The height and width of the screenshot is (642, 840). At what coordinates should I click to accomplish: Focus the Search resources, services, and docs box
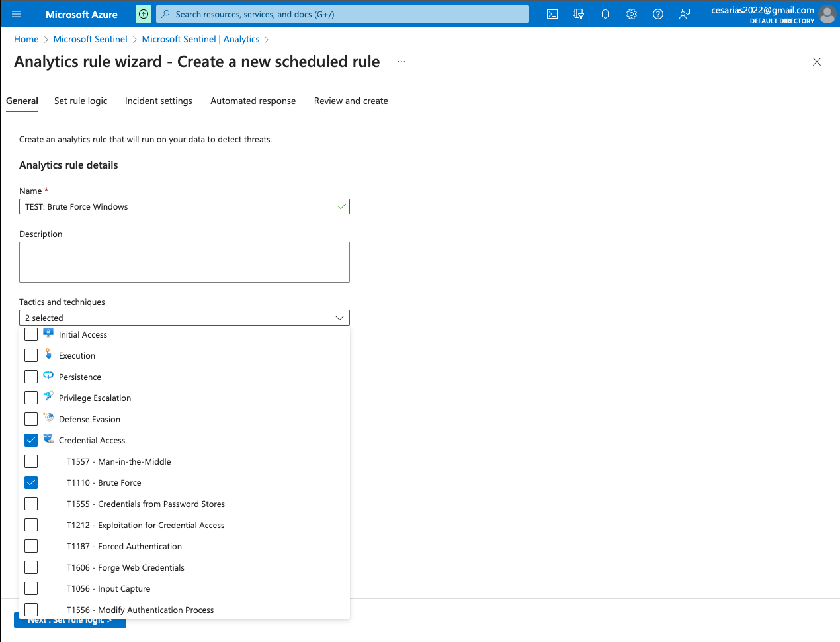coord(343,14)
